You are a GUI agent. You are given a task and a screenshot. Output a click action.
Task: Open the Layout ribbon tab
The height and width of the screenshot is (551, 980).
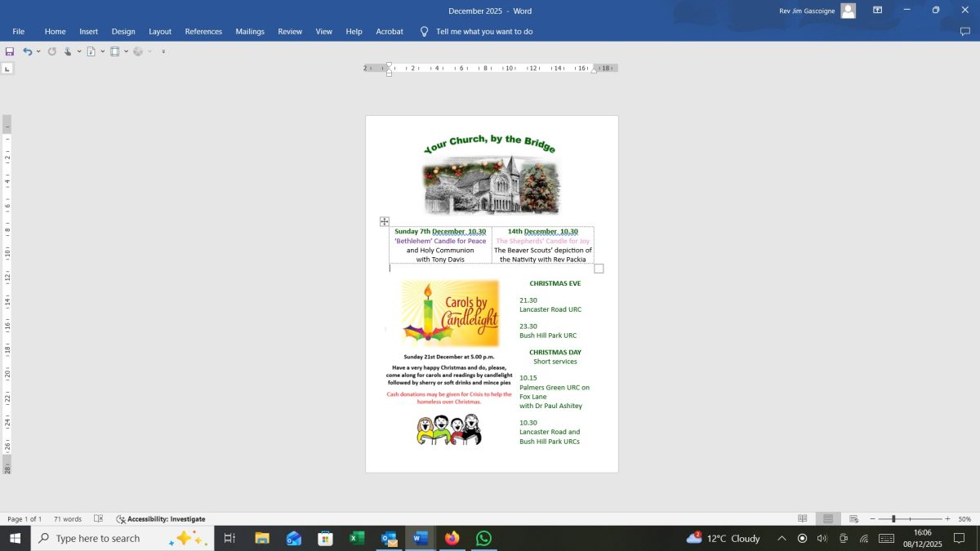pos(160,32)
